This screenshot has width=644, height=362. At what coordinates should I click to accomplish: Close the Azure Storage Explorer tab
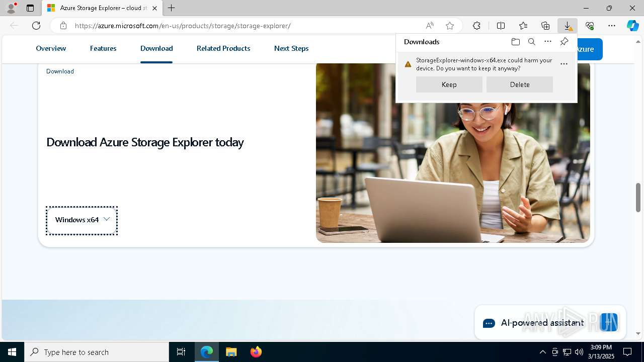point(155,8)
